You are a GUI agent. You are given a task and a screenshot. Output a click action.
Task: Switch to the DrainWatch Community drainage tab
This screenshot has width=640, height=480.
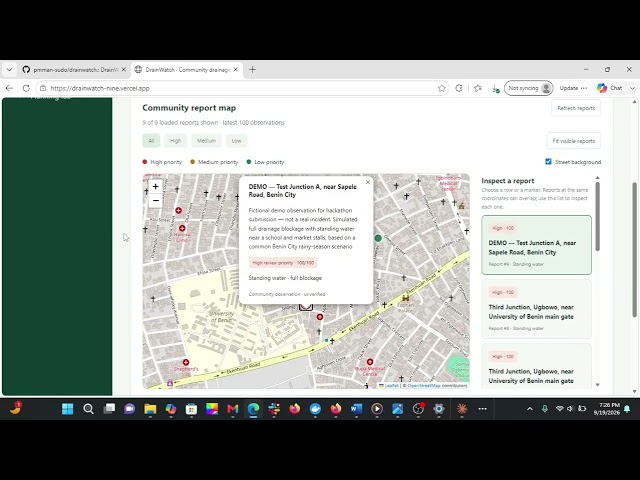(188, 70)
